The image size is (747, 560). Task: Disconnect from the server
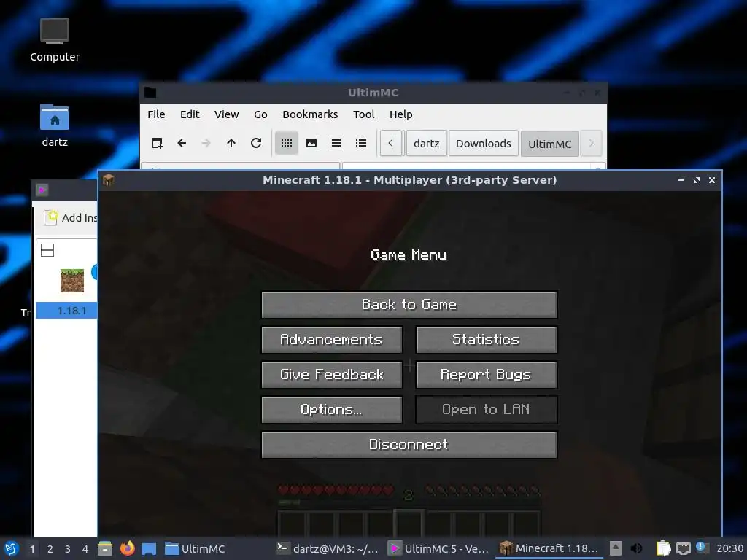[x=409, y=445]
